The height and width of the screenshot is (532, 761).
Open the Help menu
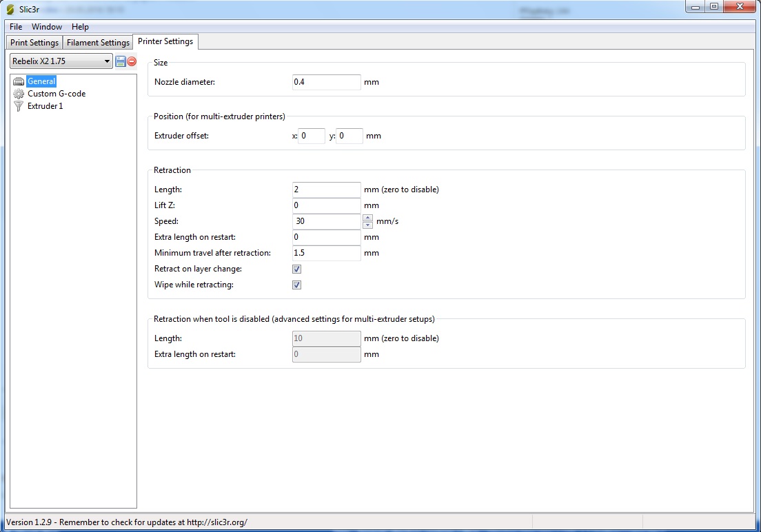point(80,27)
